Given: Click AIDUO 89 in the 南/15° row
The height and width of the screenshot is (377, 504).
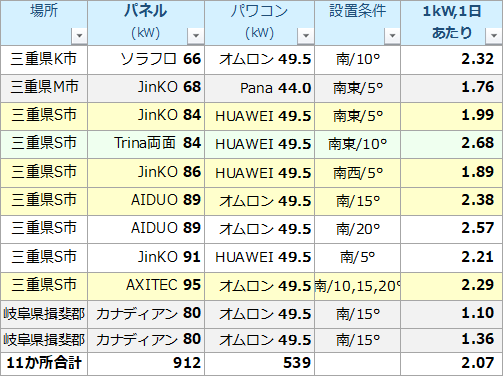Looking at the screenshot, I should pyautogui.click(x=146, y=201).
